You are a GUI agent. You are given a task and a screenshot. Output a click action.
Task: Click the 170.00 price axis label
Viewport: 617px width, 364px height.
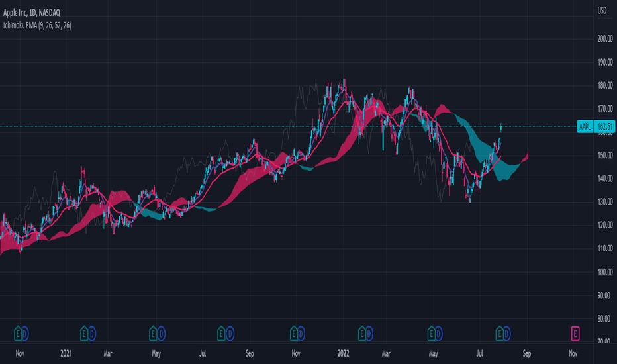605,109
